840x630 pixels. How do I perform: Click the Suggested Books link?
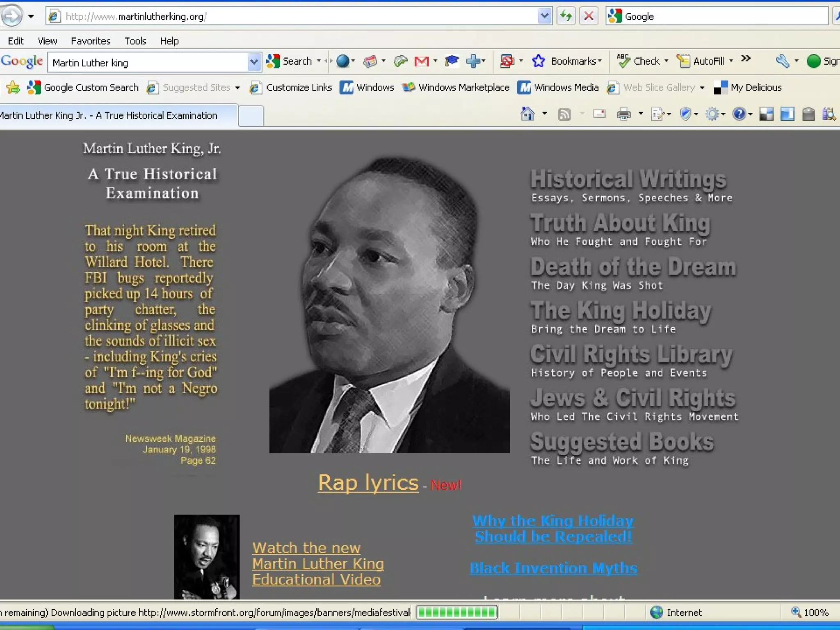[x=622, y=443]
